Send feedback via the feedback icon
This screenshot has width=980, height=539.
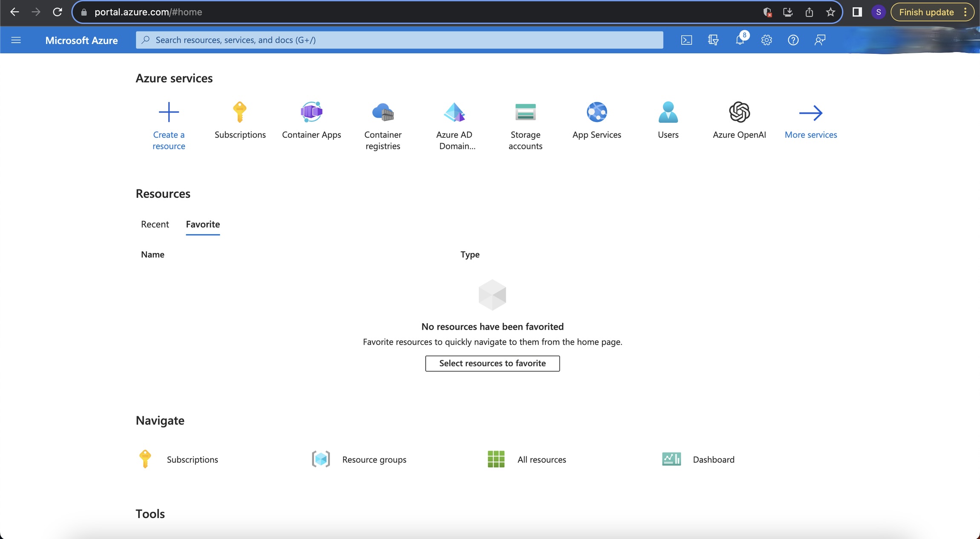819,40
